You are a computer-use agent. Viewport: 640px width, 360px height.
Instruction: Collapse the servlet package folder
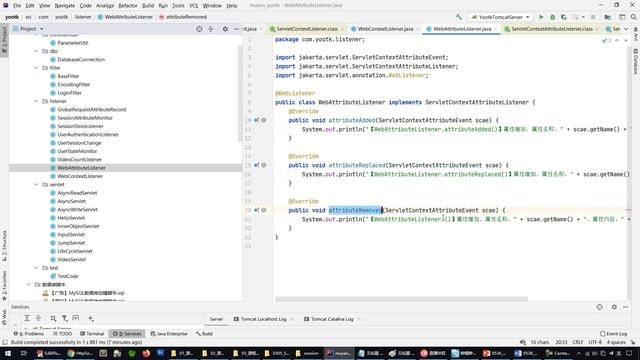pyautogui.click(x=36, y=184)
